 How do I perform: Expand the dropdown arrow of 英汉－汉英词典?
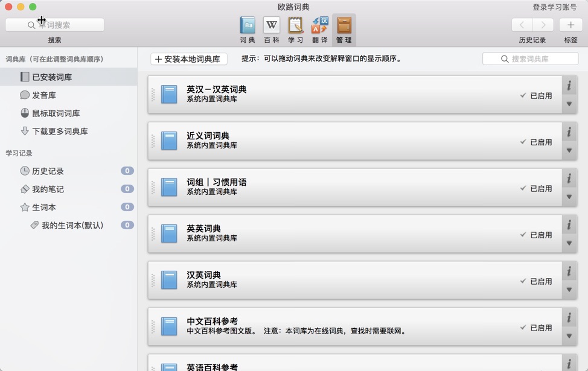(x=569, y=104)
